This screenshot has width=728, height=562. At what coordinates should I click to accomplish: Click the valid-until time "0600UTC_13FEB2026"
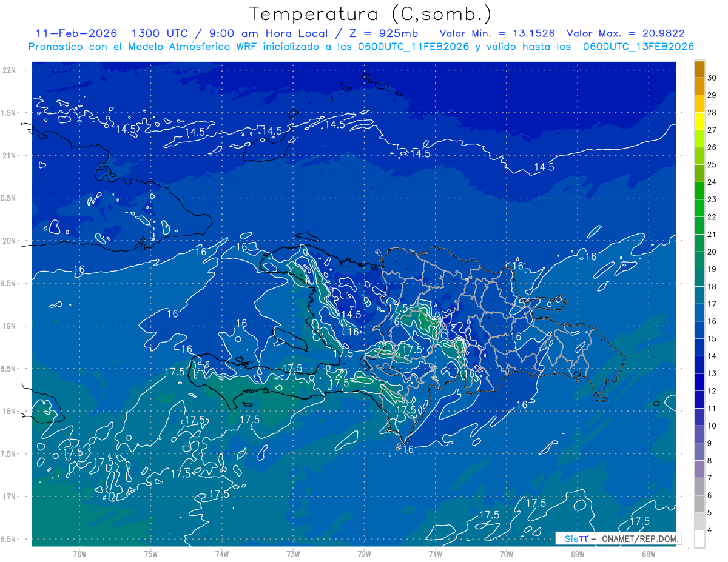click(x=638, y=47)
